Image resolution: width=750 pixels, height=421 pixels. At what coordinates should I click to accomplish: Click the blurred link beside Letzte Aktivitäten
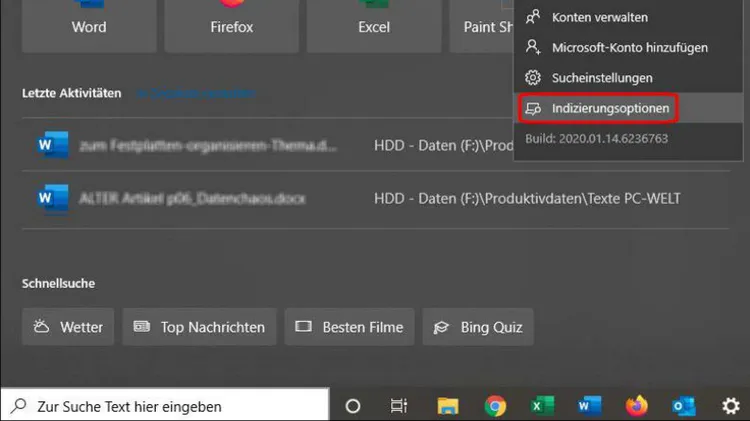point(196,93)
